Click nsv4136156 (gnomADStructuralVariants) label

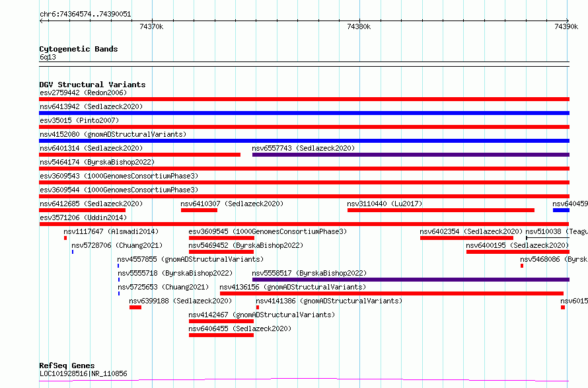293,287
